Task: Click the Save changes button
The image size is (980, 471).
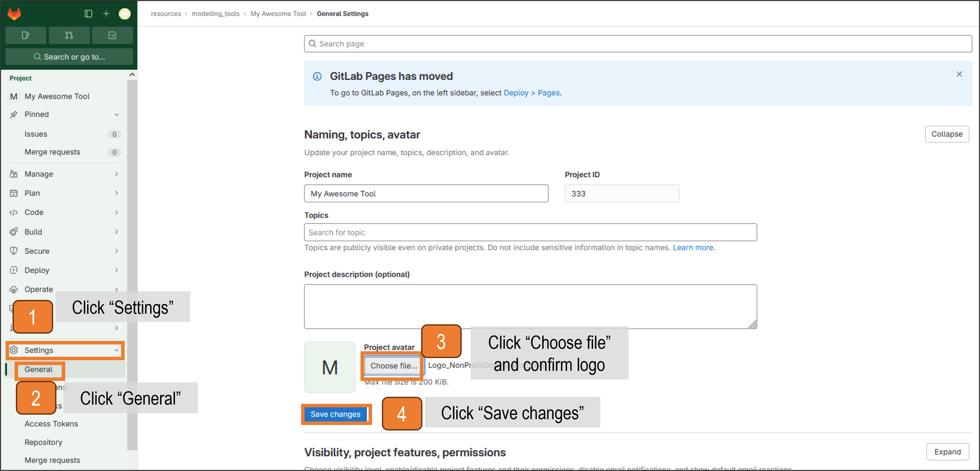Action: pyautogui.click(x=335, y=414)
